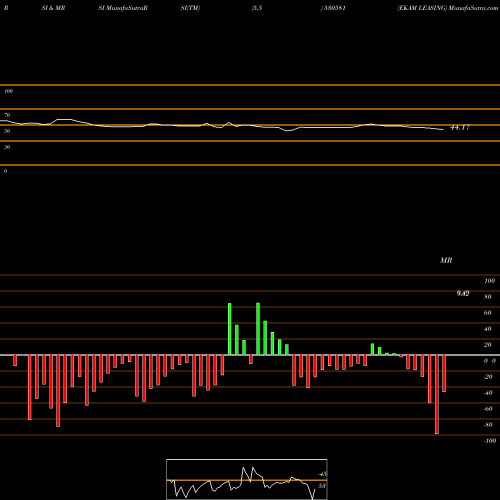Click the RSI value label 44.17
The width and height of the screenshot is (500, 500).
[x=460, y=127]
